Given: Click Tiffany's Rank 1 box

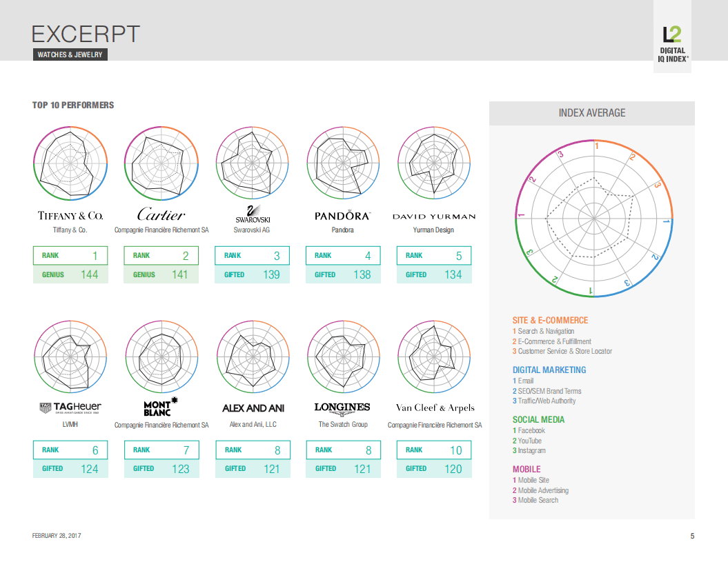Looking at the screenshot, I should pos(70,256).
